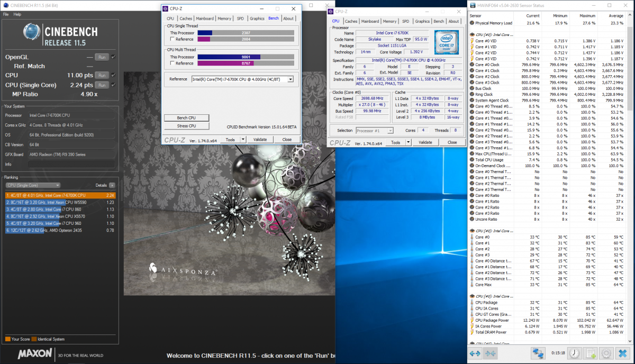Toggle the CPU test checkbox in Cinebench
This screenshot has width=635, height=364.
tap(113, 75)
